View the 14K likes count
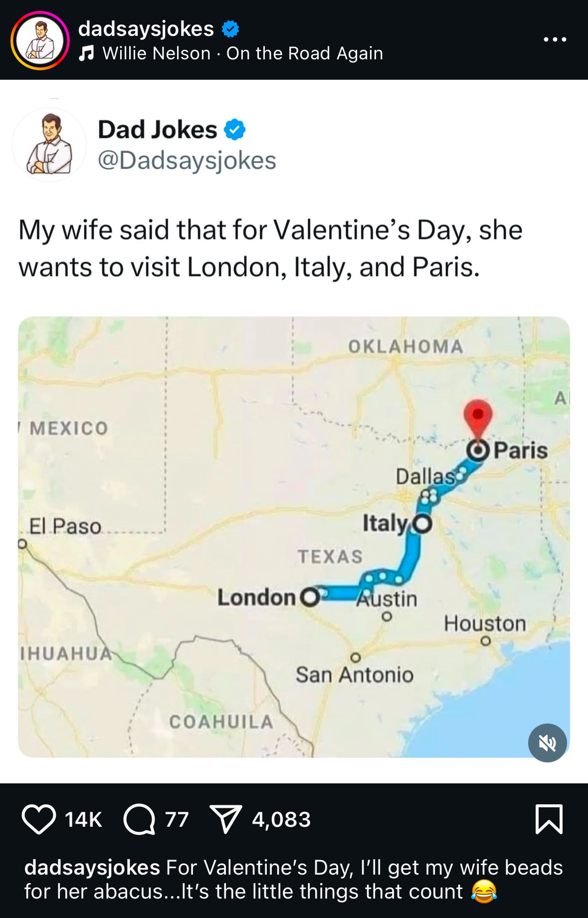Viewport: 588px width, 918px height. [x=83, y=819]
